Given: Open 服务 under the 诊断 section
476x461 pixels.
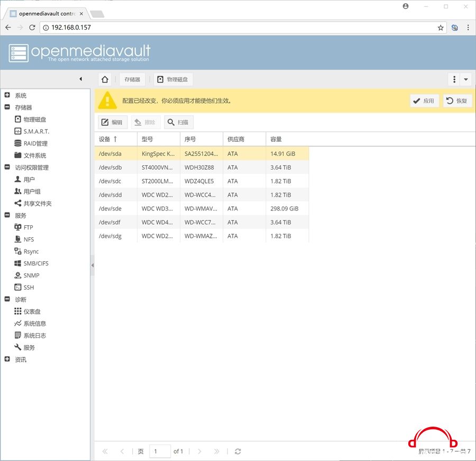Looking at the screenshot, I should coord(24,347).
